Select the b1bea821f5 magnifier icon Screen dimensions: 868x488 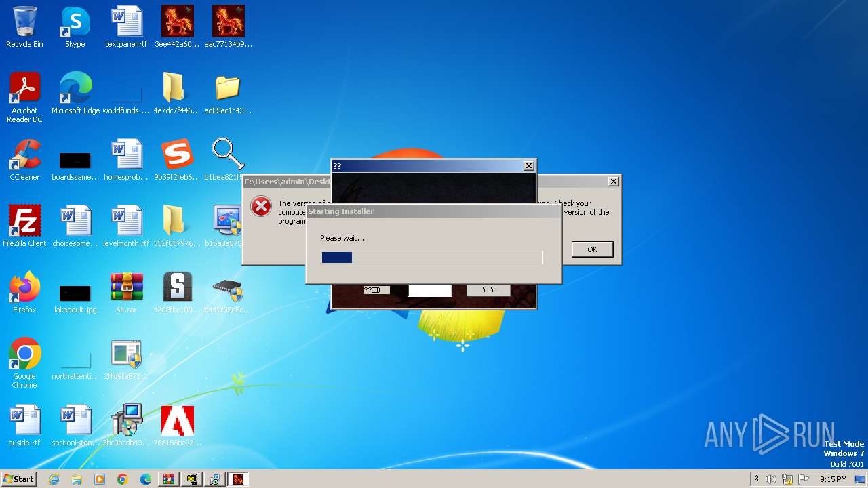(x=226, y=160)
